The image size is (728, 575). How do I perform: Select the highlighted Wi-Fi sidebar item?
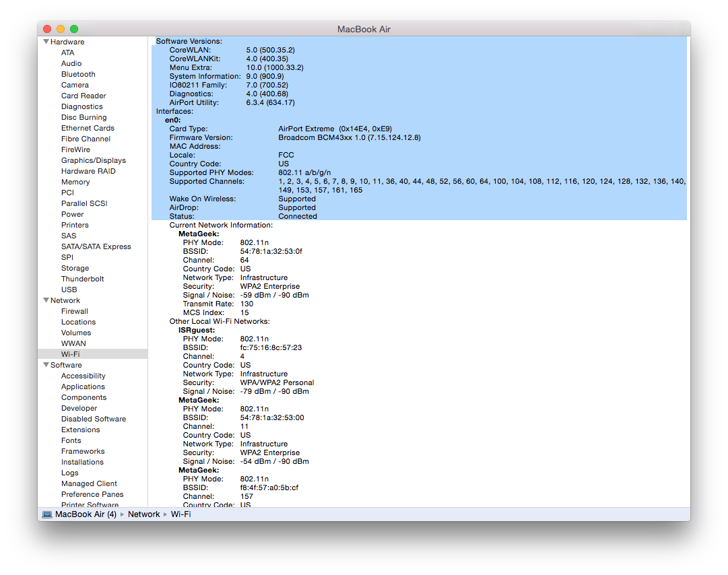pos(93,354)
